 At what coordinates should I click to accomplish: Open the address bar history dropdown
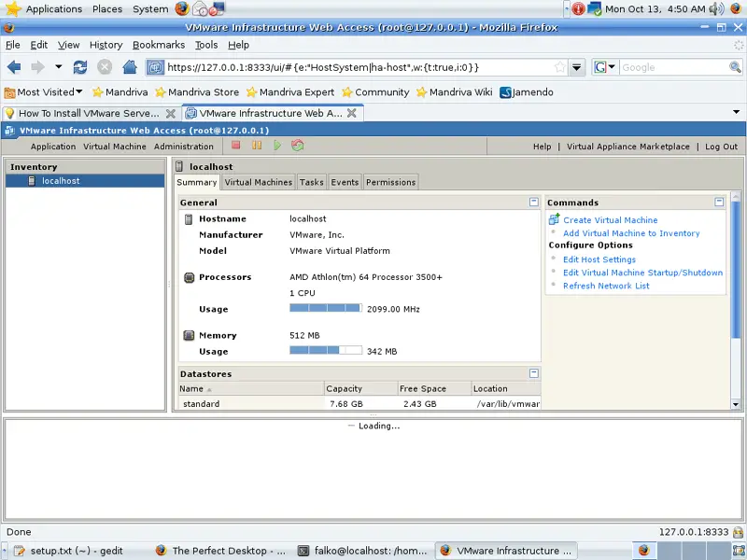[576, 67]
